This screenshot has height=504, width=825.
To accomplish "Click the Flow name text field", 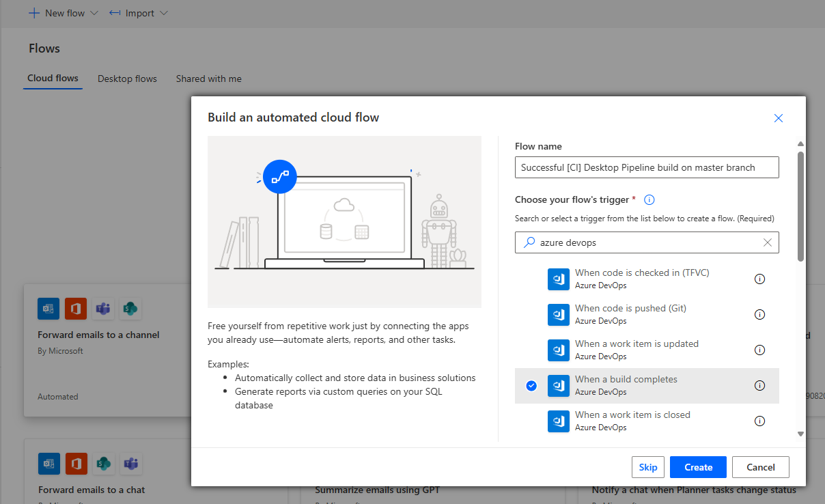I will tap(646, 167).
